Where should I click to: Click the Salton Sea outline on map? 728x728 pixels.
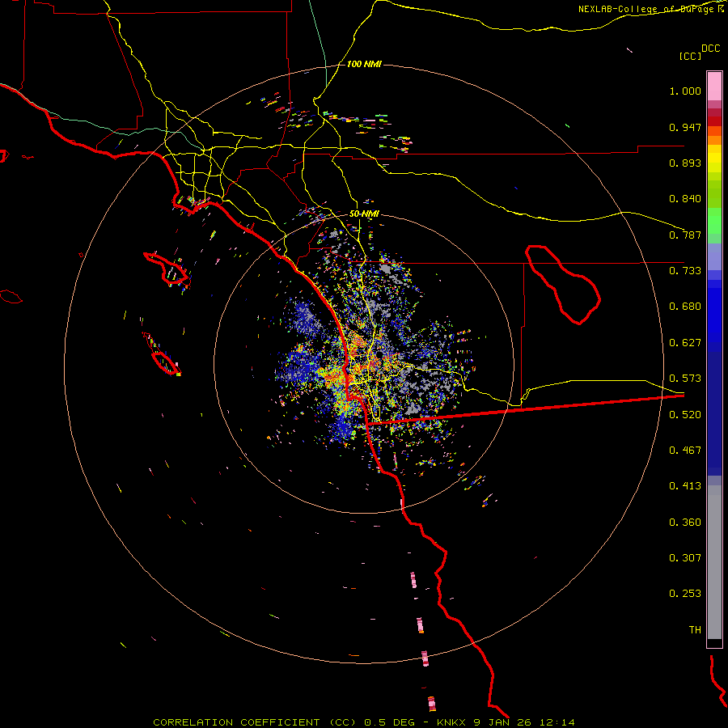click(563, 285)
